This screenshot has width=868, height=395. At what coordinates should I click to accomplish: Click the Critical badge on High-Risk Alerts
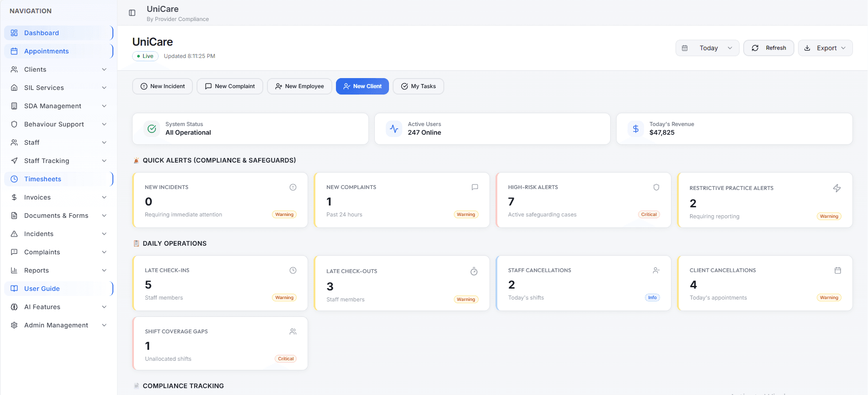tap(649, 215)
